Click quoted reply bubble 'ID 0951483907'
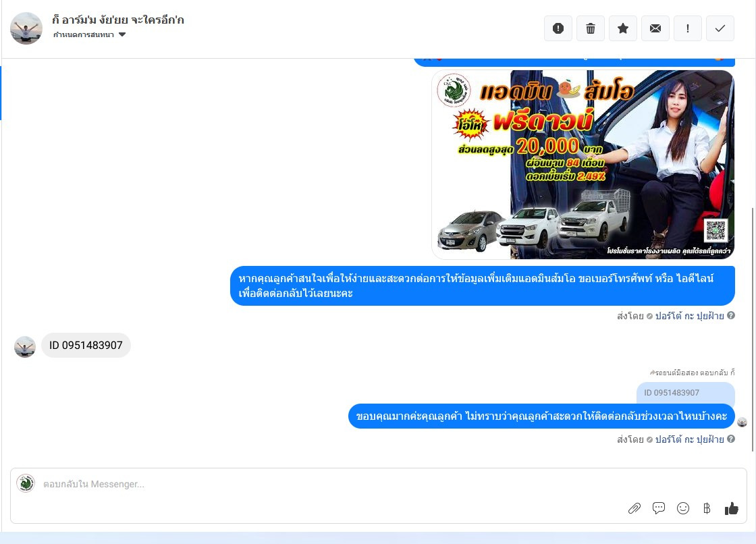This screenshot has width=756, height=544. pos(686,393)
